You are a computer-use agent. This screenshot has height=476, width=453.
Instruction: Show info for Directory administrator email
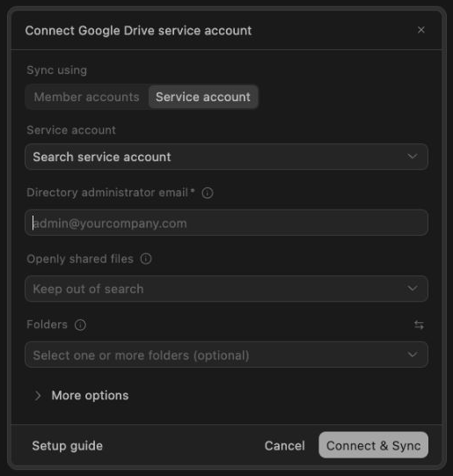208,193
